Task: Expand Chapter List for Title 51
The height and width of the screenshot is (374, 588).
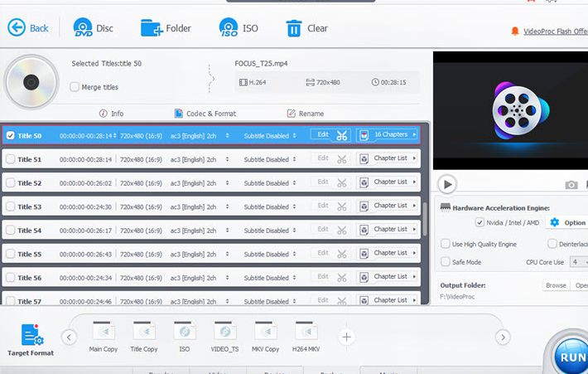Action: click(x=414, y=158)
